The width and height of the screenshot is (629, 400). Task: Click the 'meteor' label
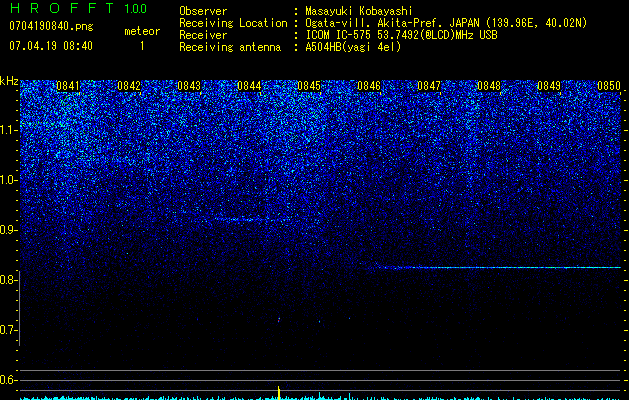142,31
